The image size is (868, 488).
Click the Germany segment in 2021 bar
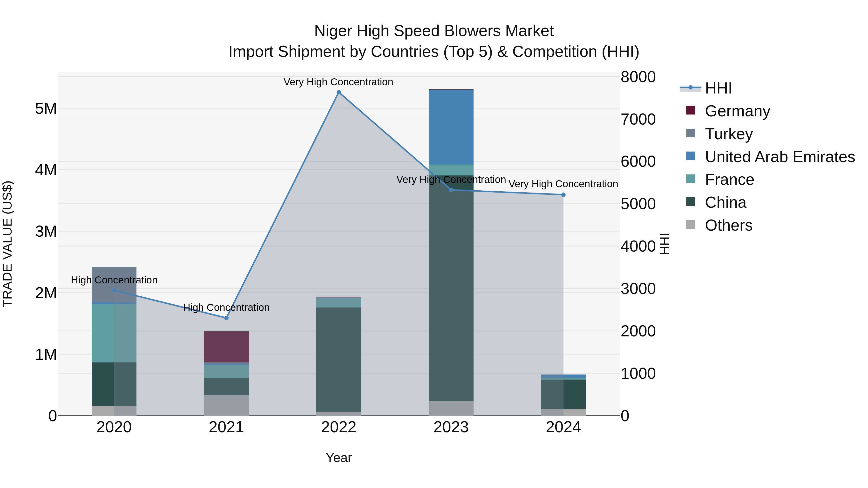pyautogui.click(x=226, y=347)
